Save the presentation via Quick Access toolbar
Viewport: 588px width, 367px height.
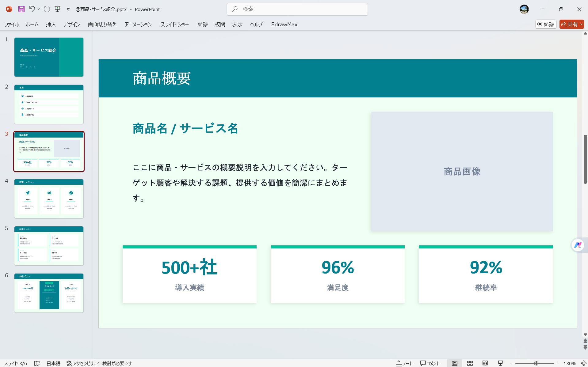coord(21,9)
